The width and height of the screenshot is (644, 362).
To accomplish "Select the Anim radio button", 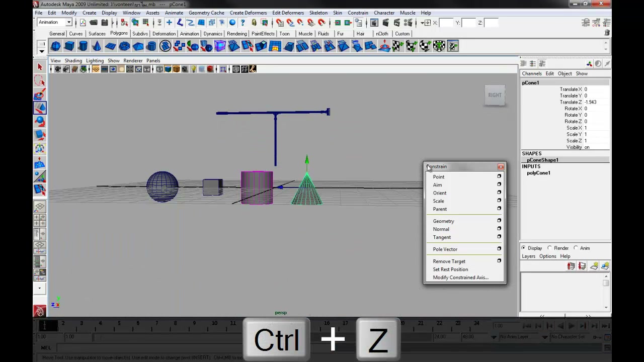I will point(576,248).
